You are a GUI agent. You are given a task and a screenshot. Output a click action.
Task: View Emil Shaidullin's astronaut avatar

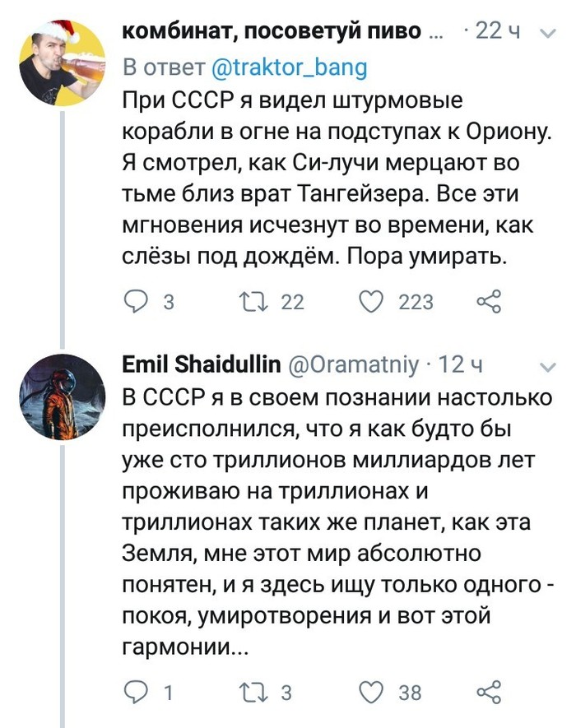click(x=63, y=397)
